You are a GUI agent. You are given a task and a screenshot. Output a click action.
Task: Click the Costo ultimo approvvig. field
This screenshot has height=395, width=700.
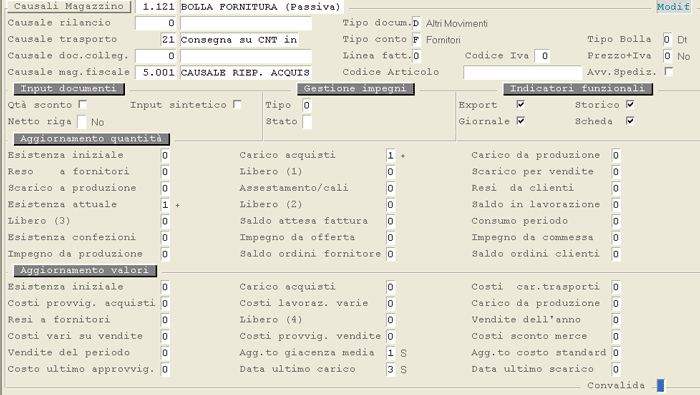tap(165, 370)
